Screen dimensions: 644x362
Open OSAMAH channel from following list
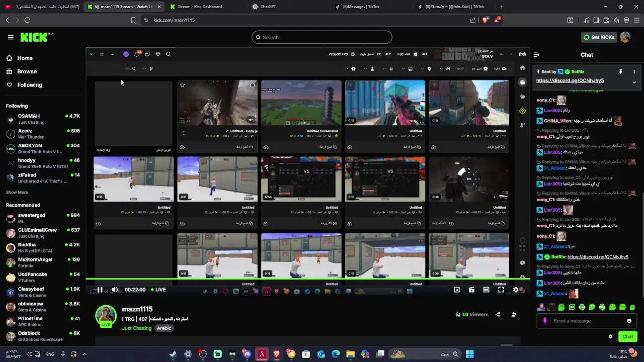pos(43,119)
